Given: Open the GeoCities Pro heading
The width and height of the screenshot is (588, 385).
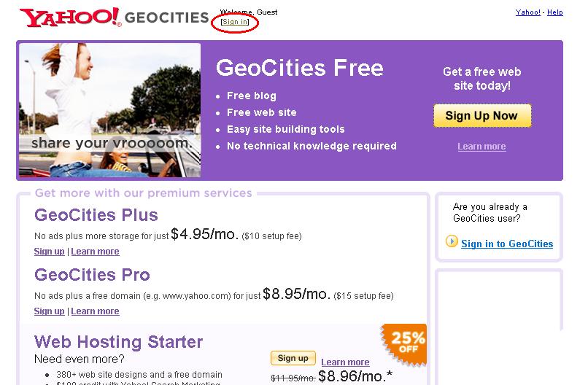Looking at the screenshot, I should [92, 275].
